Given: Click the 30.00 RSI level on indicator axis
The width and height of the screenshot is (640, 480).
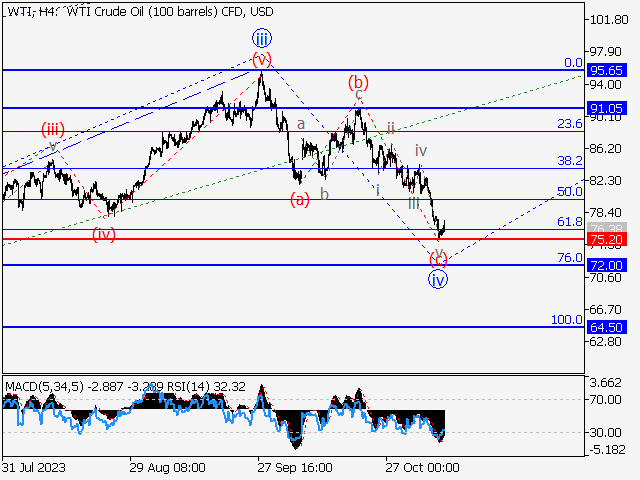Looking at the screenshot, I should click(x=605, y=432).
